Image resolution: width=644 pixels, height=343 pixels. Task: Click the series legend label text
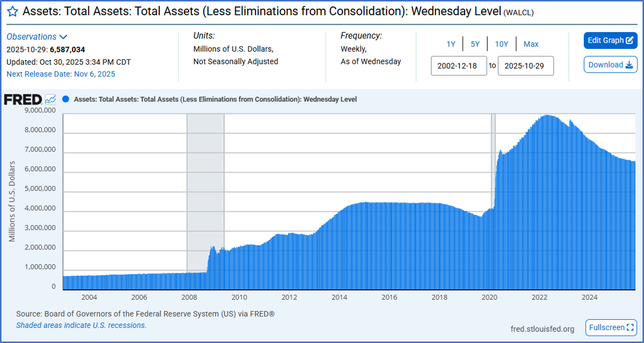[x=215, y=99]
